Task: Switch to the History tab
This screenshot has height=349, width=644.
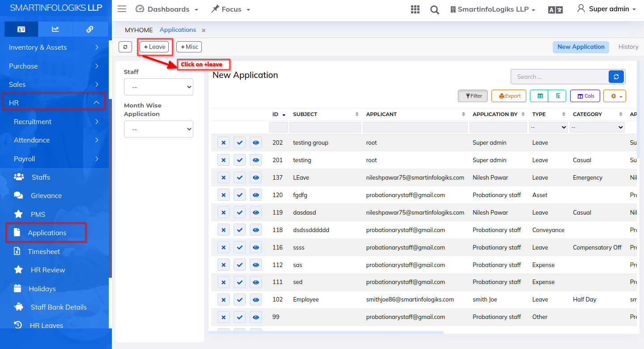Action: 628,47
